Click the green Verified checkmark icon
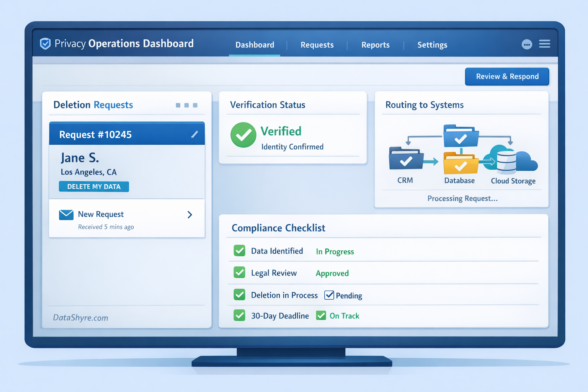 click(x=243, y=135)
